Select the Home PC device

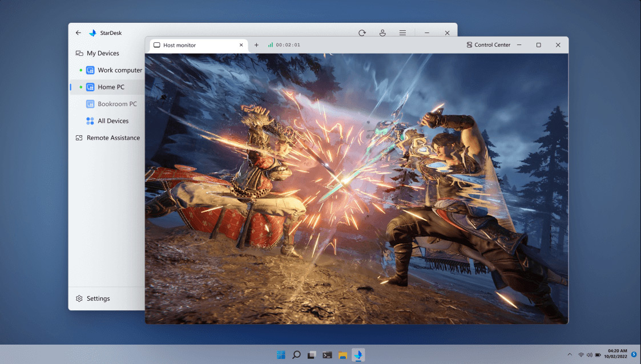[x=107, y=87]
